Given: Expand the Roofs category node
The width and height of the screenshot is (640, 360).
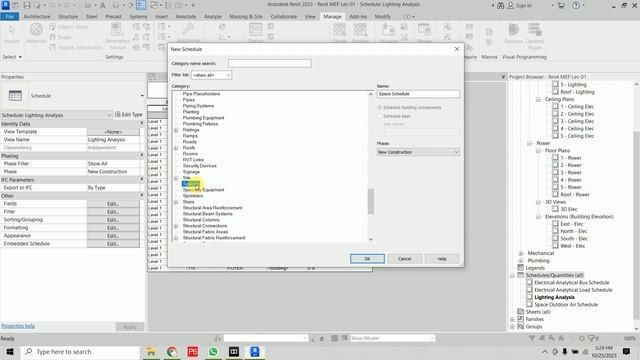Looking at the screenshot, I should point(176,148).
